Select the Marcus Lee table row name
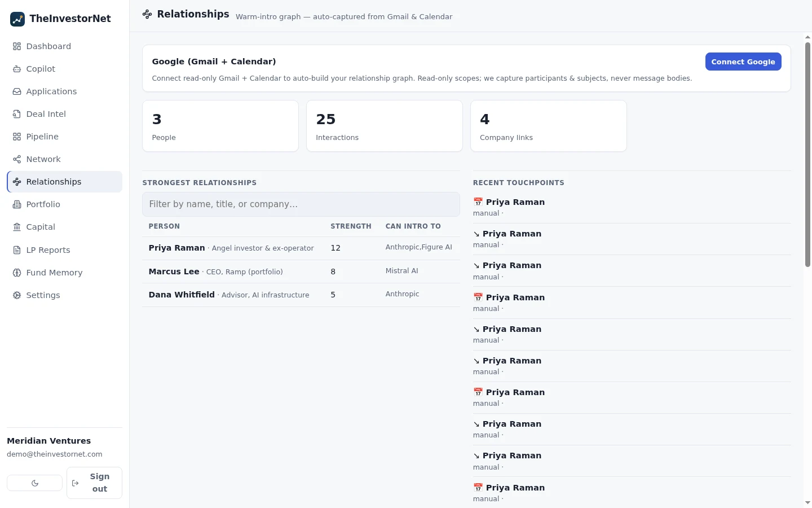812x508 pixels. click(x=174, y=271)
